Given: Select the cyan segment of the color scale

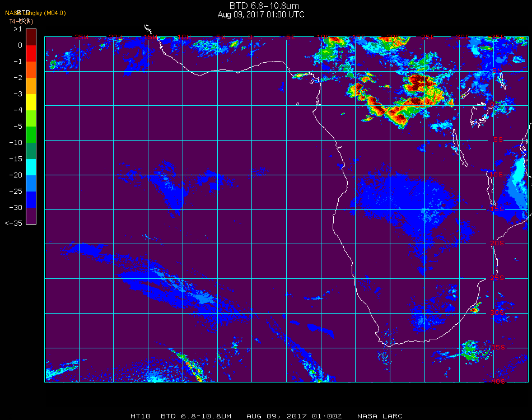Looking at the screenshot, I should [x=31, y=167].
